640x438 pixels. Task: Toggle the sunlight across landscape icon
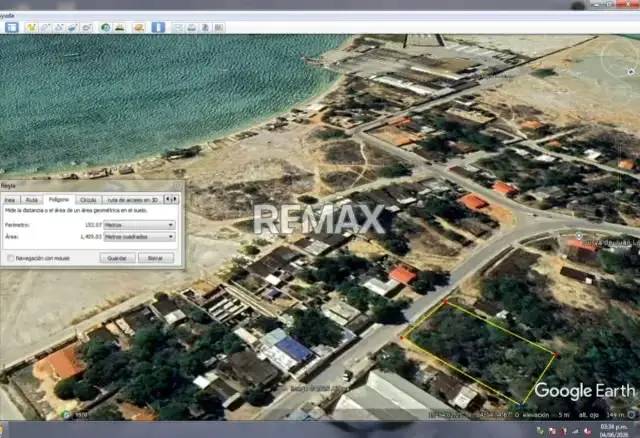pos(120,27)
